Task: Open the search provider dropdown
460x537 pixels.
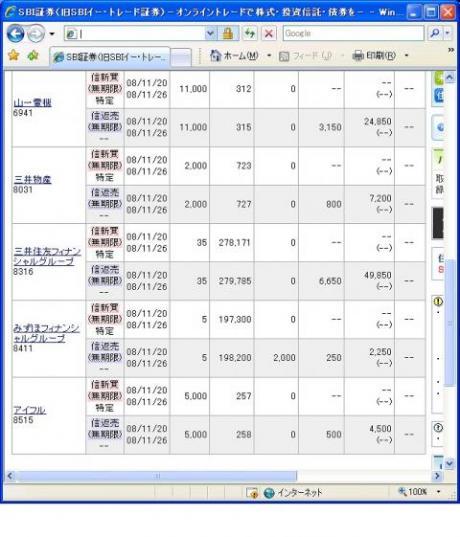Action: (x=448, y=34)
